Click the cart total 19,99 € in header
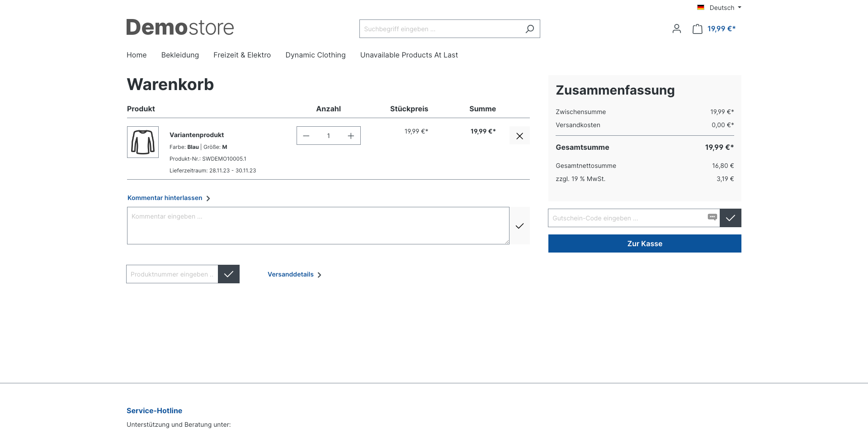 pos(722,29)
